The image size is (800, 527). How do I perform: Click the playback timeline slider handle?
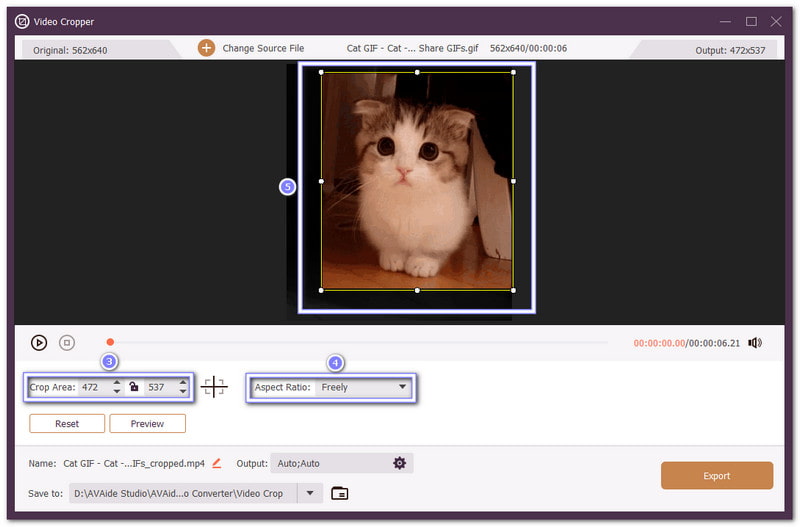click(x=110, y=342)
